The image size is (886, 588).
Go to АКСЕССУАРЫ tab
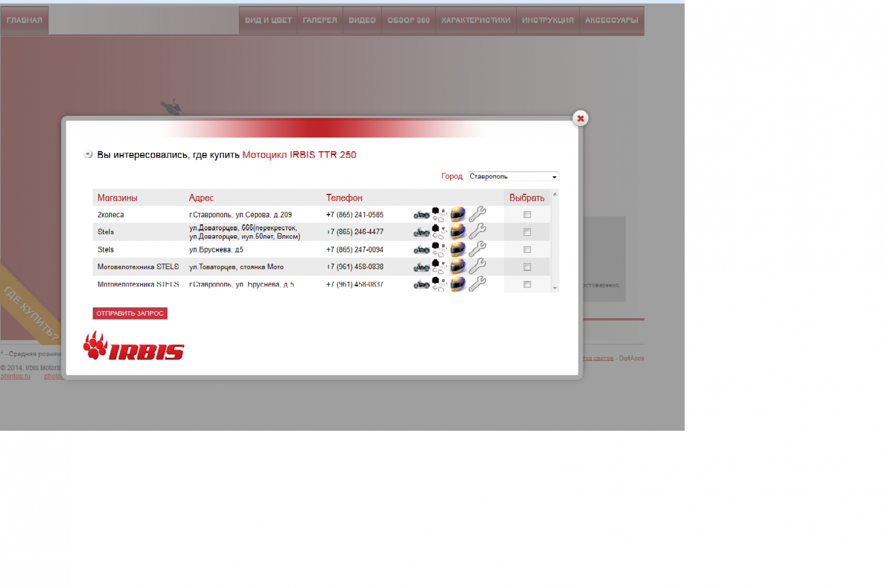(611, 20)
